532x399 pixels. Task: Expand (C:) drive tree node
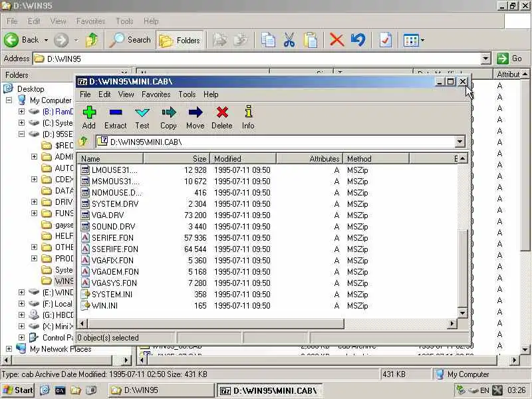point(21,123)
